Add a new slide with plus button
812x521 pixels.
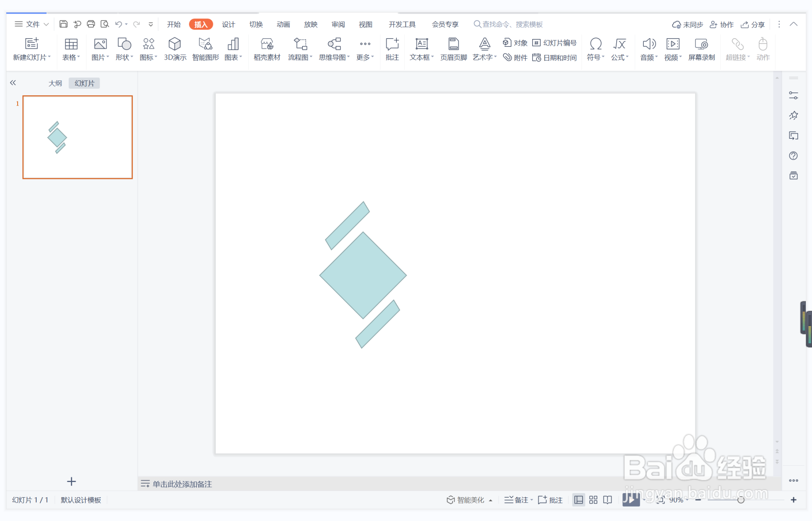[x=71, y=481]
